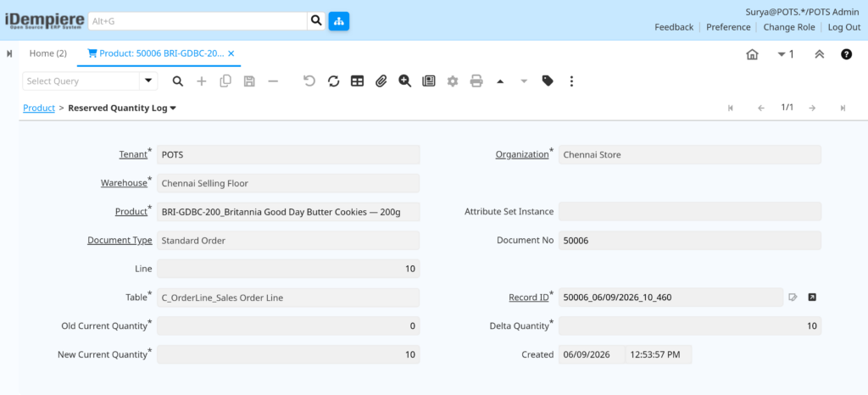The width and height of the screenshot is (868, 395).
Task: Open the Report icon in toolbar
Action: point(428,81)
